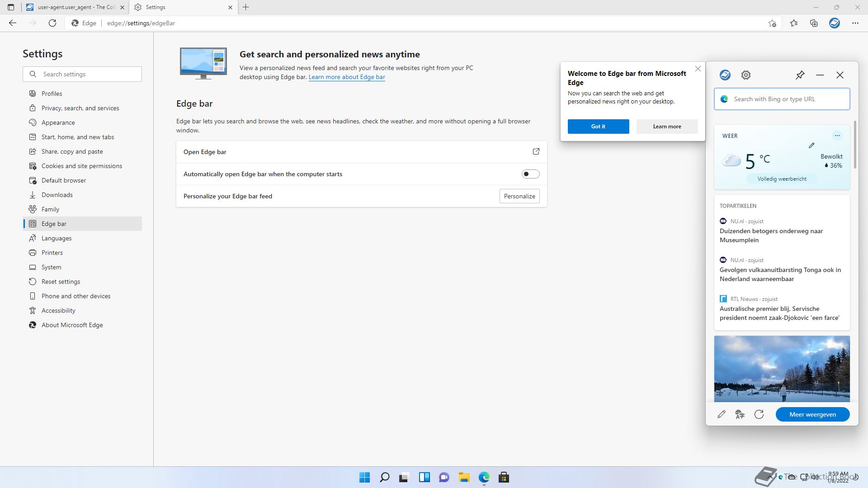Open article Australische premier blij

click(x=779, y=313)
